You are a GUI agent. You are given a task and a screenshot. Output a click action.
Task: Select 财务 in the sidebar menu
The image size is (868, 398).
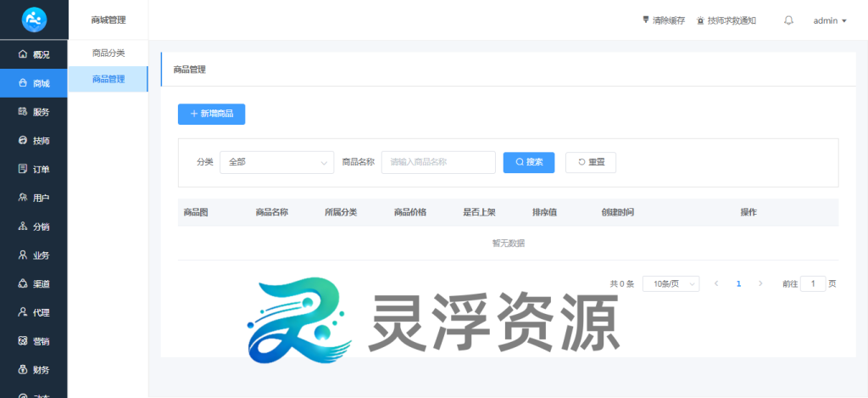point(34,370)
